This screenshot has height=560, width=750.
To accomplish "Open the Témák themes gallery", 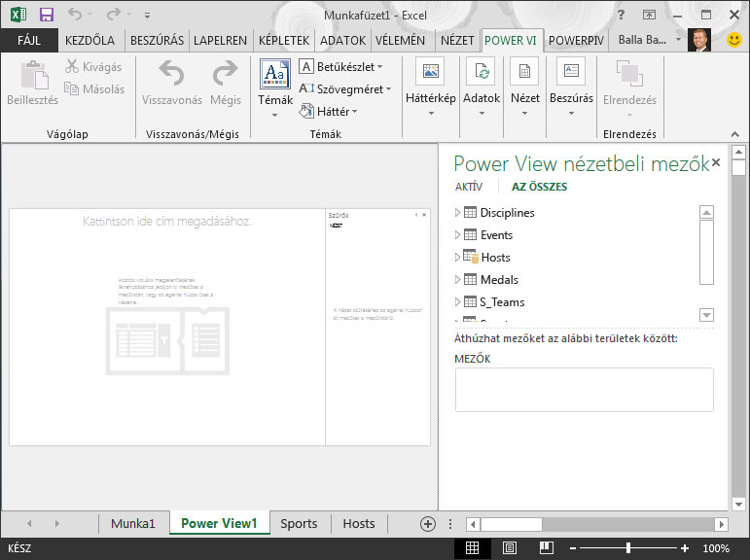I will point(275,88).
